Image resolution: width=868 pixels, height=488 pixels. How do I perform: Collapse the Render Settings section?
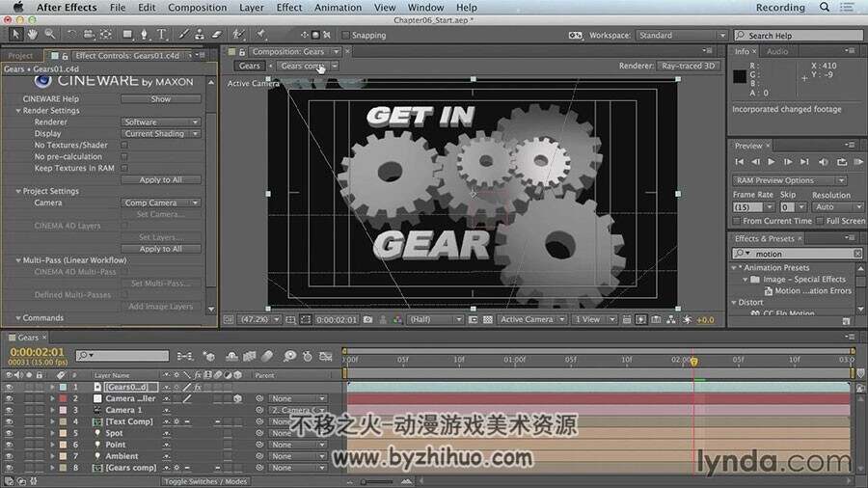(18, 111)
